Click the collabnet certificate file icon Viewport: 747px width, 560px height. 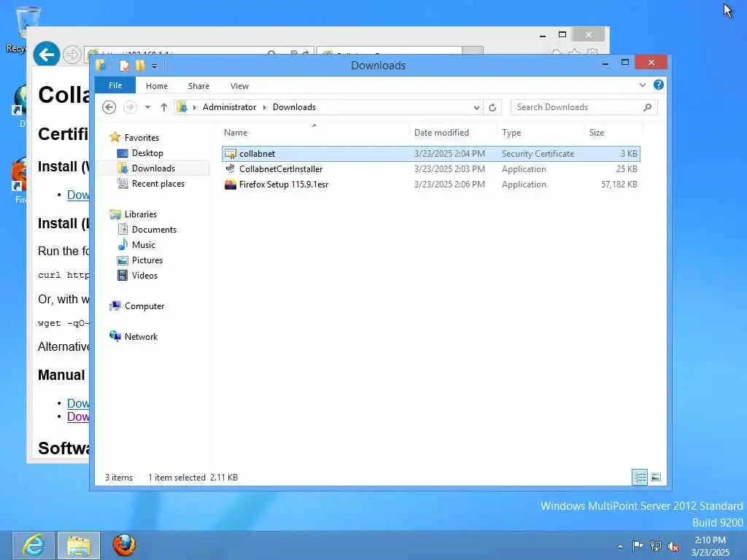[x=230, y=154]
